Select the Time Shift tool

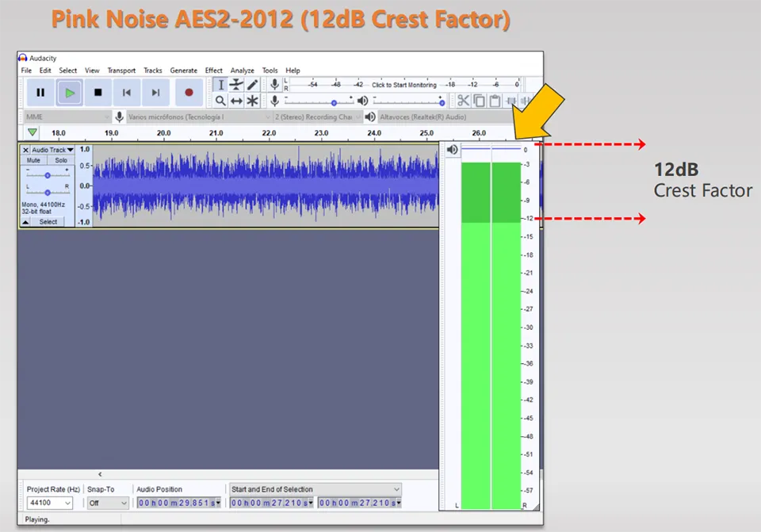pos(236,101)
